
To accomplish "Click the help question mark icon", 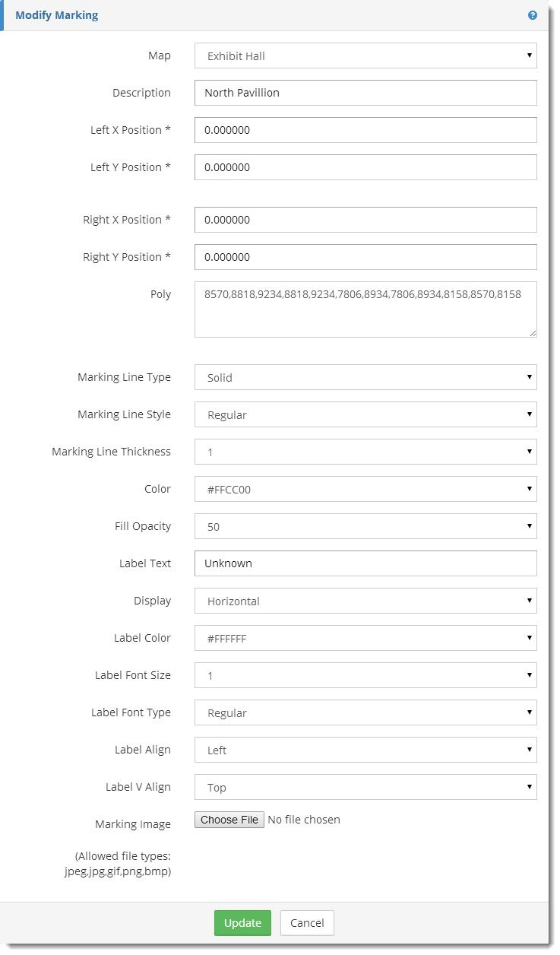I will tap(533, 15).
